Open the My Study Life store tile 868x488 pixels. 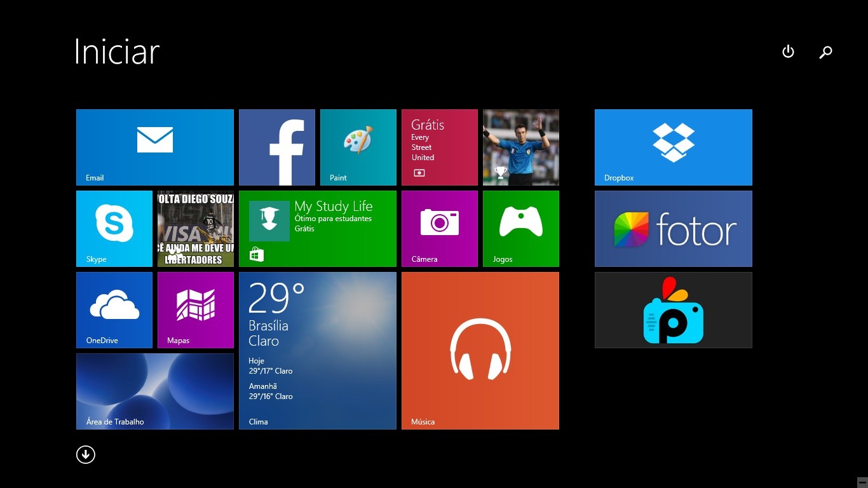pos(318,229)
